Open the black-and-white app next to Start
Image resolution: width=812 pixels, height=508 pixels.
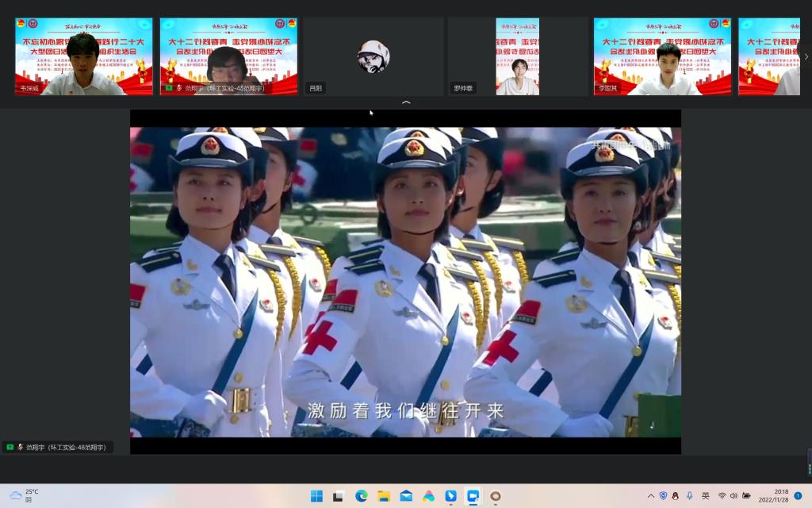click(x=339, y=496)
